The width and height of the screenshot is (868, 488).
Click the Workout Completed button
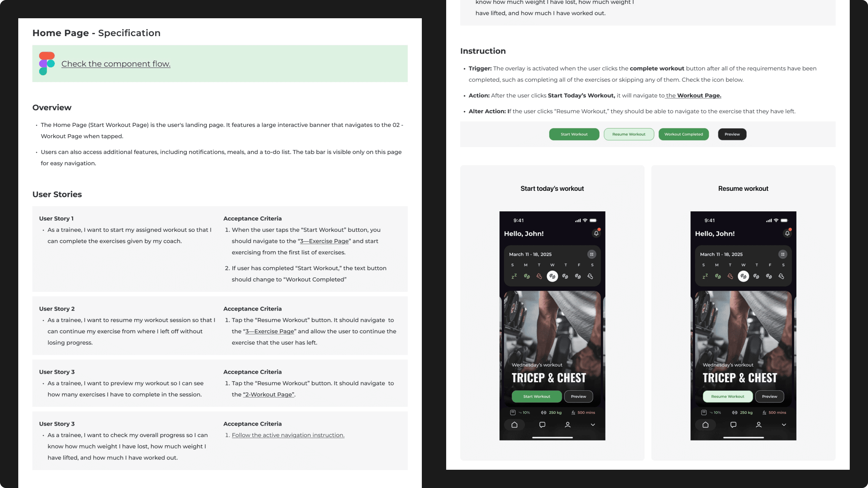coord(684,134)
